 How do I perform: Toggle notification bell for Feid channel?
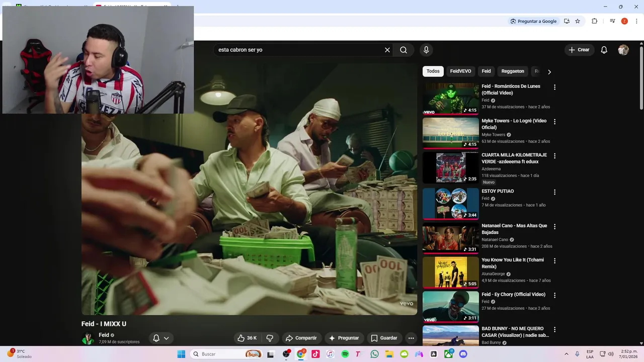pyautogui.click(x=156, y=338)
